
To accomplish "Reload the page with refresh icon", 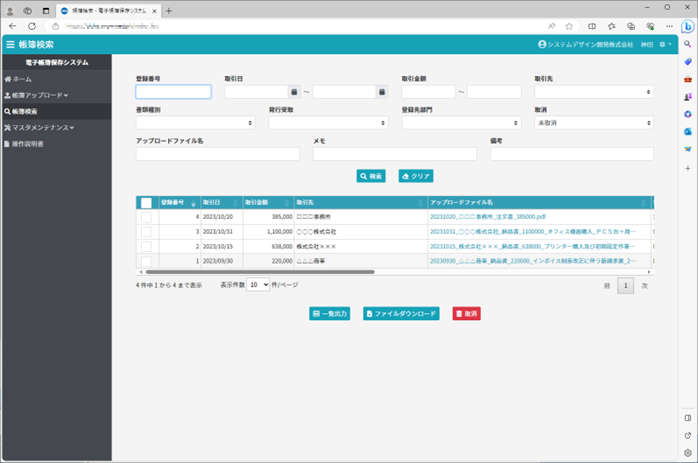I will click(x=32, y=26).
